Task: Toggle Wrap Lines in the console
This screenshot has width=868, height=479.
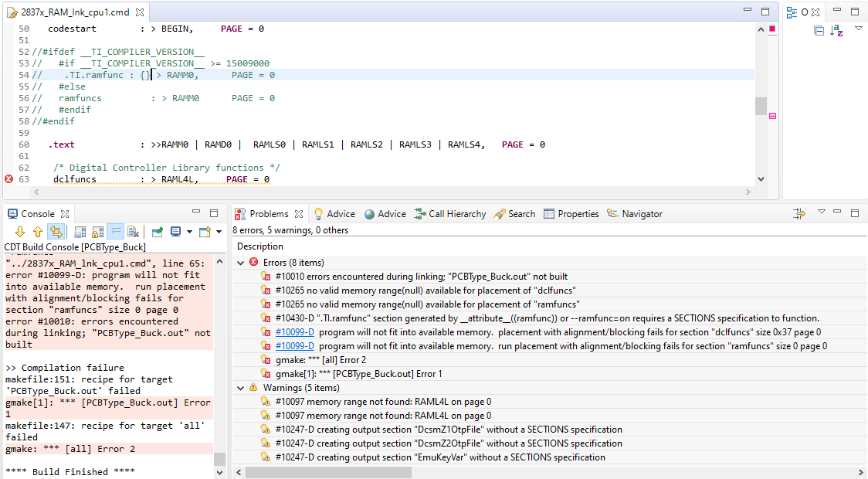Action: pos(114,232)
